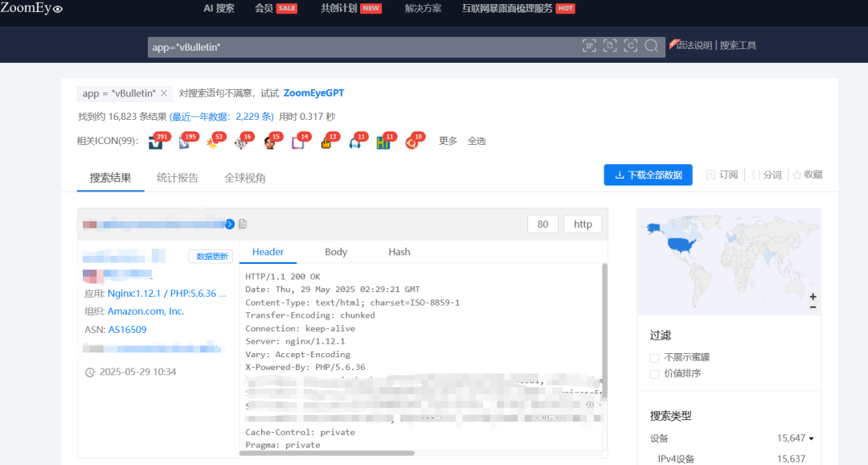The image size is (868, 465).
Task: Show 更多 related icons
Action: (448, 141)
